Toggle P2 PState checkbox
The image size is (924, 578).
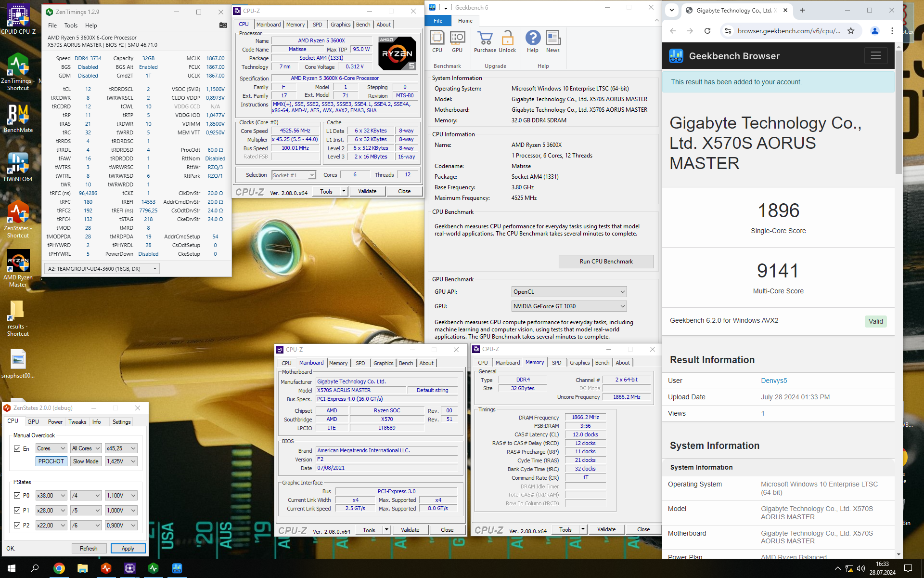point(17,525)
